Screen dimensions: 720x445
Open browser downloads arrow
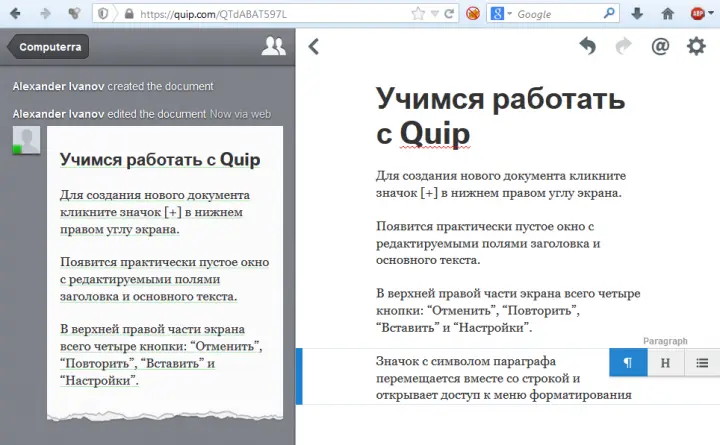pos(637,14)
